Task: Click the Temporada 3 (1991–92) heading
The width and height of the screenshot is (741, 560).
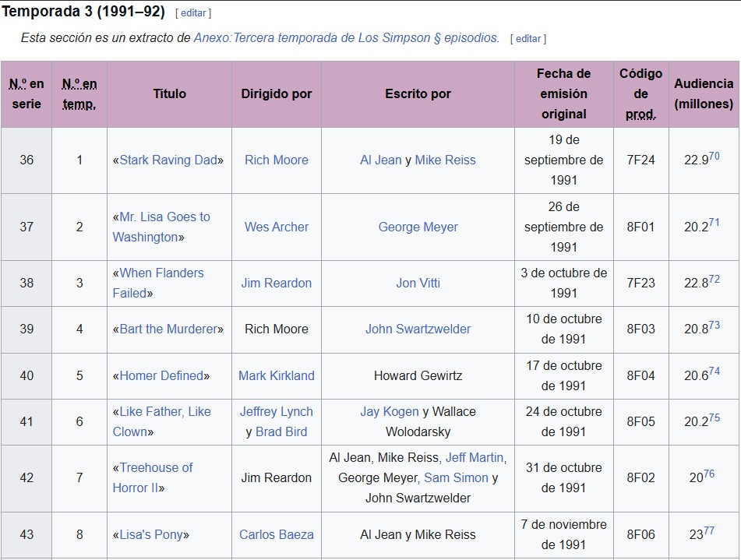Action: 83,12
